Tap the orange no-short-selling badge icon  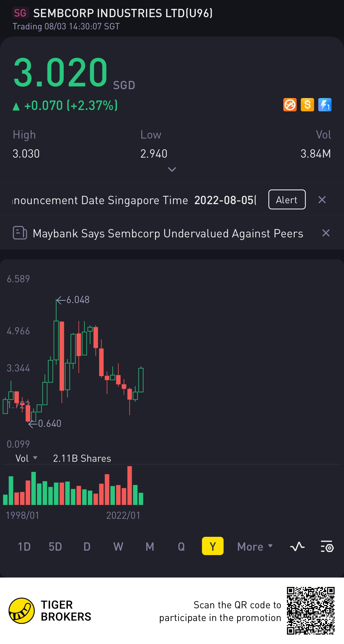pyautogui.click(x=290, y=105)
